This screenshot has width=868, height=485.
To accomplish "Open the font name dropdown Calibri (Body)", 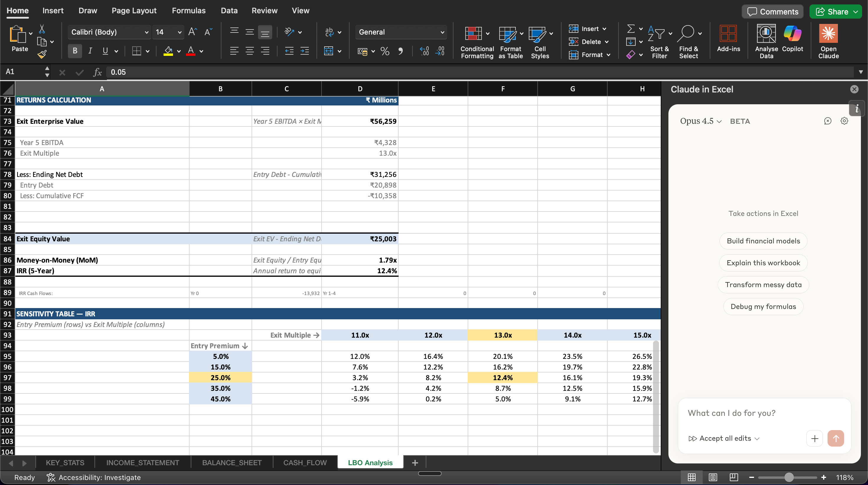I will click(x=109, y=32).
